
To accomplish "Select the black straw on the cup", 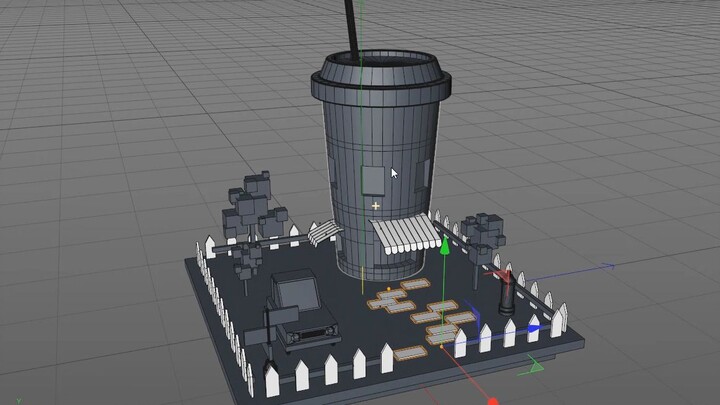I will tap(353, 27).
